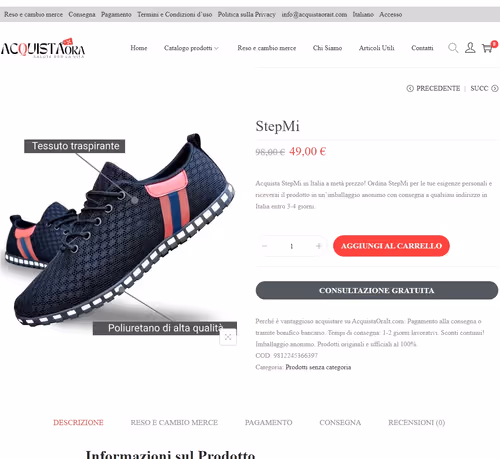The height and width of the screenshot is (459, 500).
Task: Expand Catalogo prodotti dropdown menu
Action: coord(191,48)
